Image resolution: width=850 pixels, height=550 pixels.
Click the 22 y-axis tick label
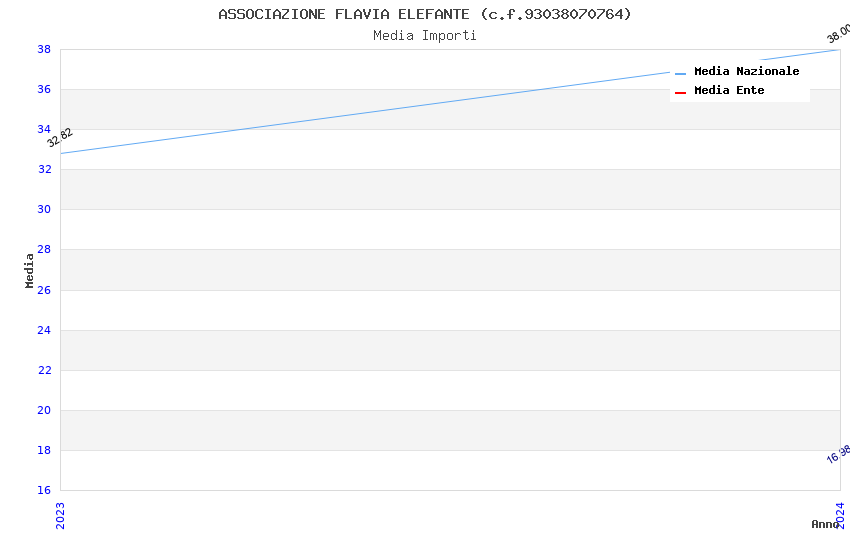tap(44, 370)
